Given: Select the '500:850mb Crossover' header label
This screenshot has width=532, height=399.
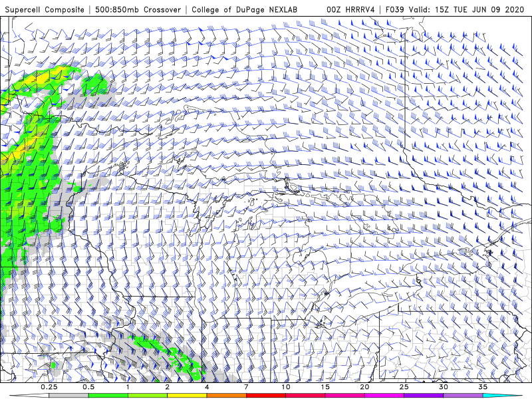Looking at the screenshot, I should tap(138, 10).
